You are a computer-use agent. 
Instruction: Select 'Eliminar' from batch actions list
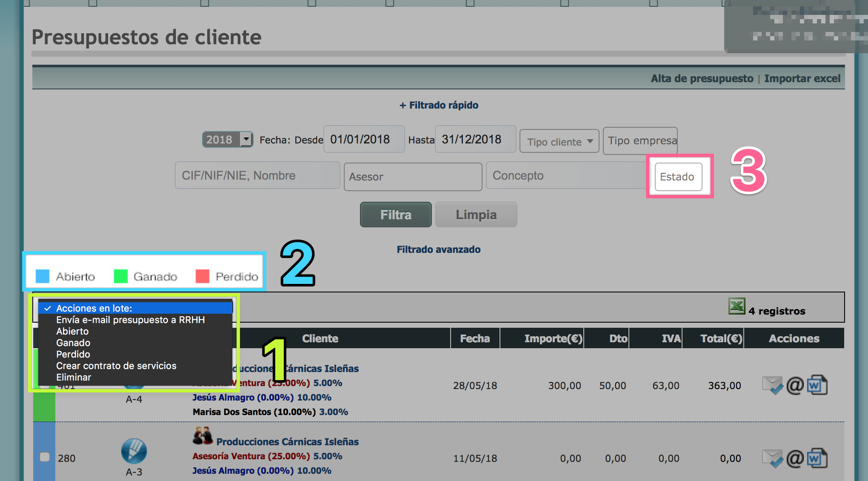74,377
